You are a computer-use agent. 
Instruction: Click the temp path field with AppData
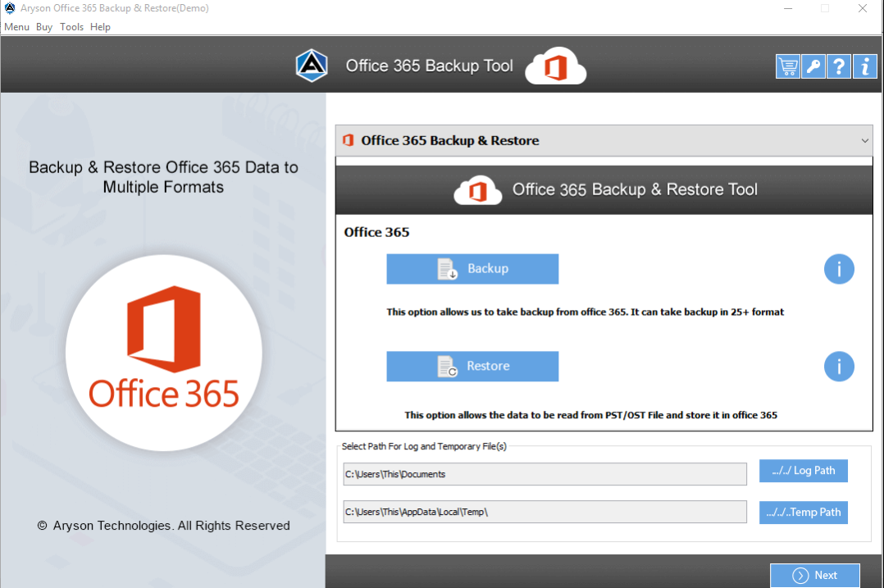545,512
